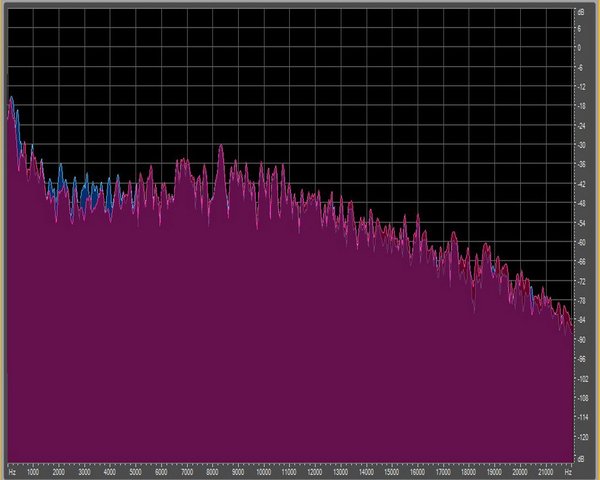The width and height of the screenshot is (600, 480).
Task: Click the 17000 Hz frequency axis label
Action: (x=443, y=472)
